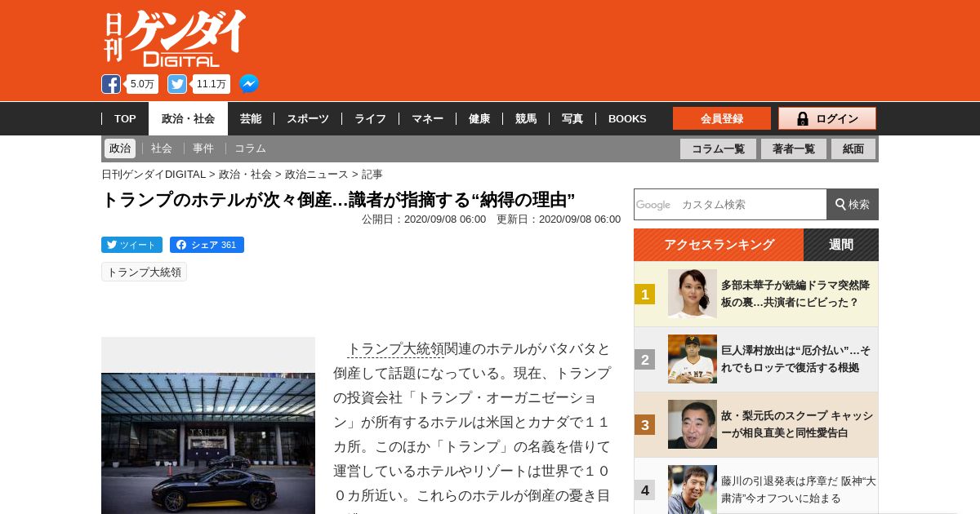Follow 政治ニュース breadcrumb link
Viewport: 980px width, 514px height.
(x=317, y=174)
